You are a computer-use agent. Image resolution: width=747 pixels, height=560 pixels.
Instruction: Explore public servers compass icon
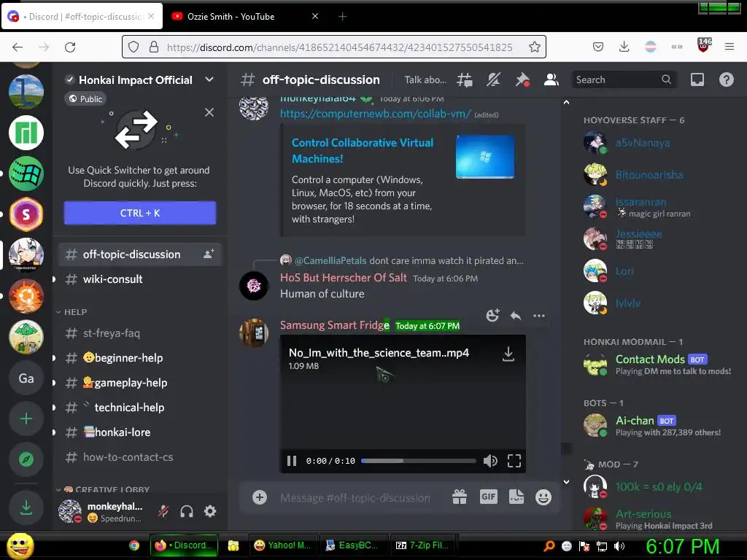[26, 459]
